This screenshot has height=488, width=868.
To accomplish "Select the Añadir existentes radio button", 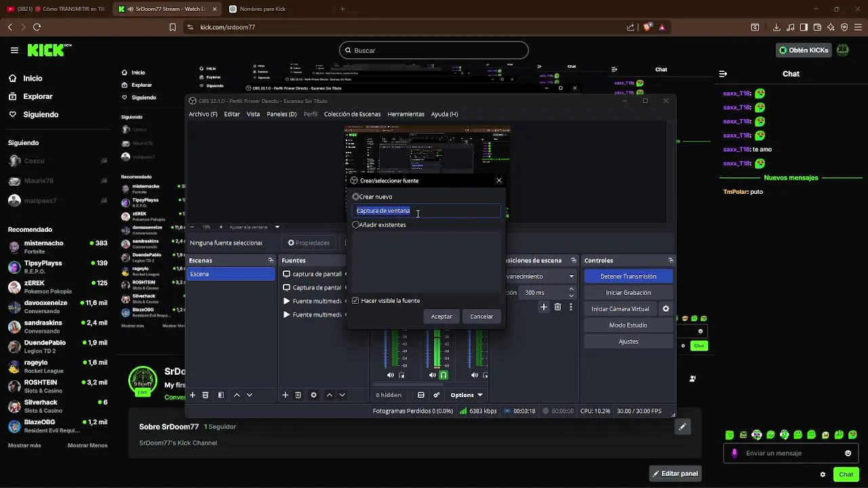I will coord(356,225).
